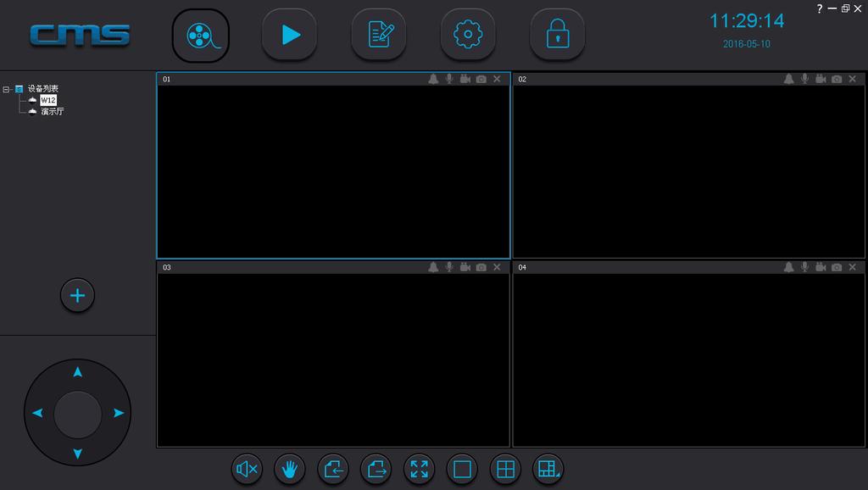
Task: Toggle microphone on channel 02
Action: (x=805, y=79)
